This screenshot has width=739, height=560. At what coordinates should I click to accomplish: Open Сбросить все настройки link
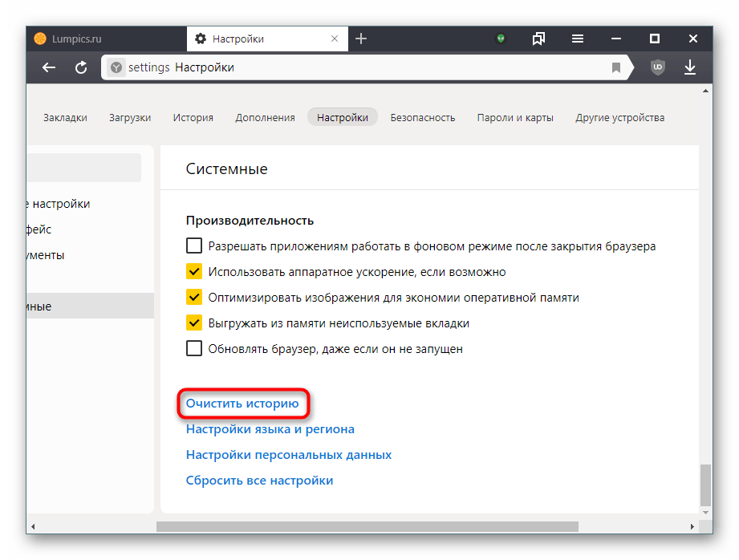coord(259,481)
